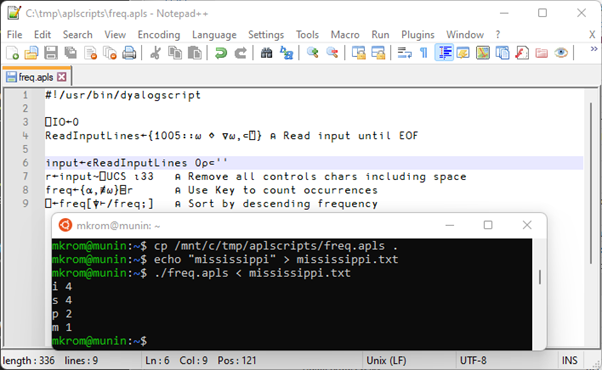Click the Open file folder icon
This screenshot has height=370, width=602.
31,53
